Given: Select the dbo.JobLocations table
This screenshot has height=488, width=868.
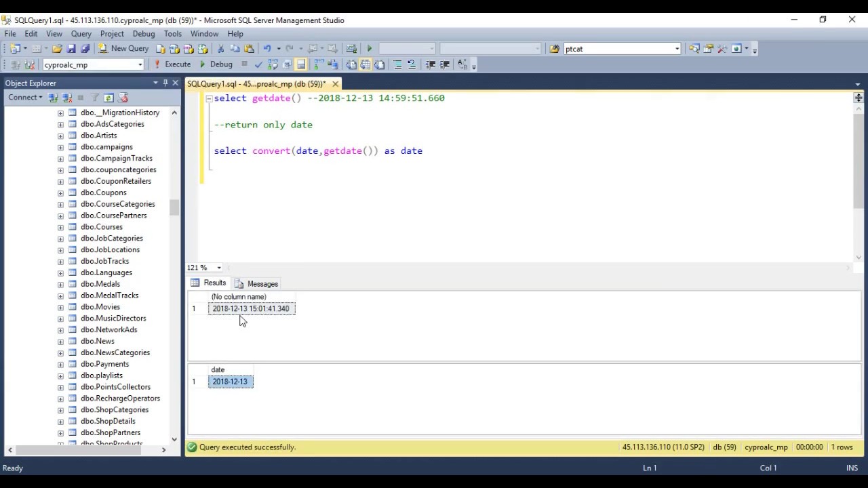Looking at the screenshot, I should [110, 250].
